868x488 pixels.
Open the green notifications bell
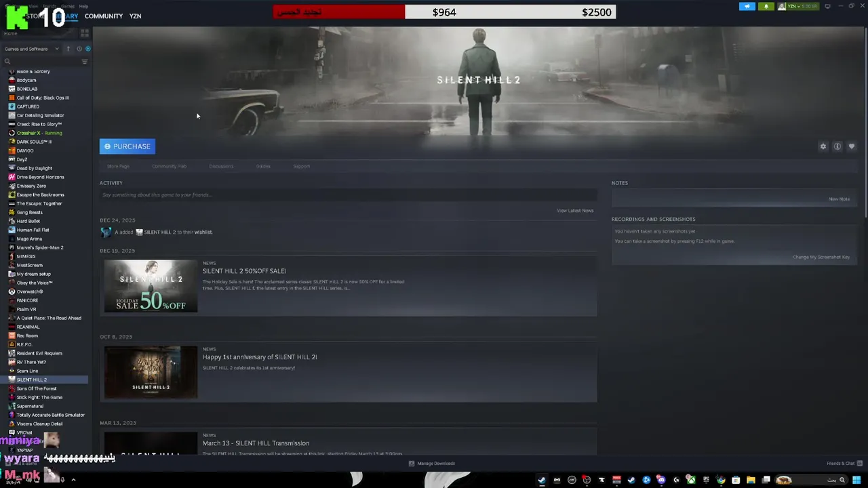766,6
